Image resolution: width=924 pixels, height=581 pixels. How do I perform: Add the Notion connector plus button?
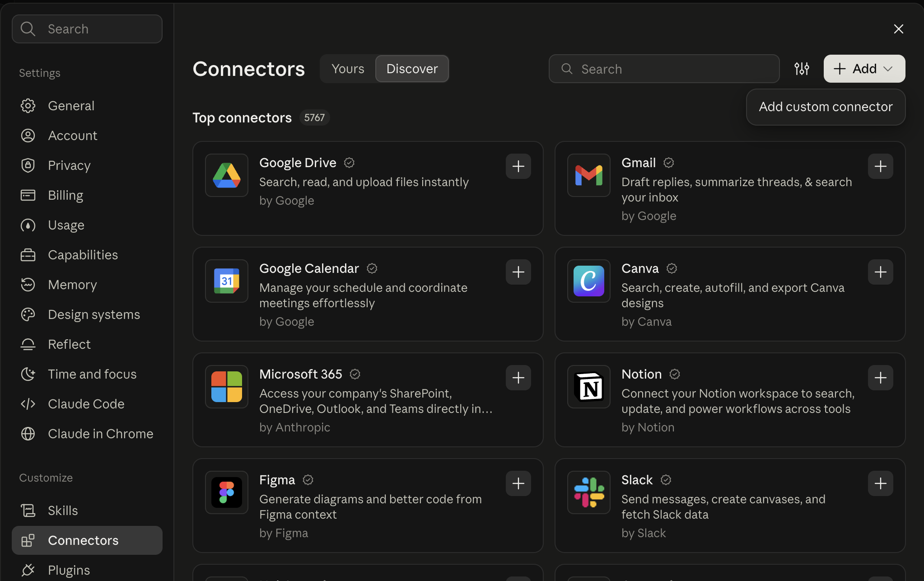coord(880,378)
